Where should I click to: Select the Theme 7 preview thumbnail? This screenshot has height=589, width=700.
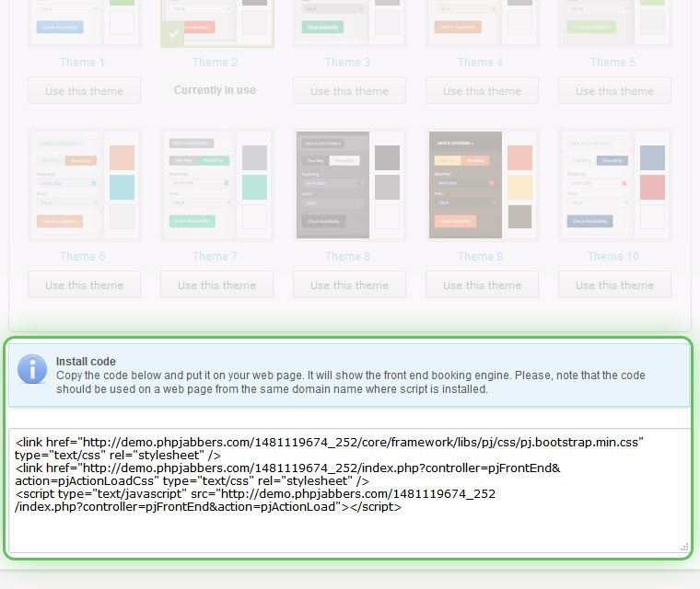pyautogui.click(x=217, y=185)
